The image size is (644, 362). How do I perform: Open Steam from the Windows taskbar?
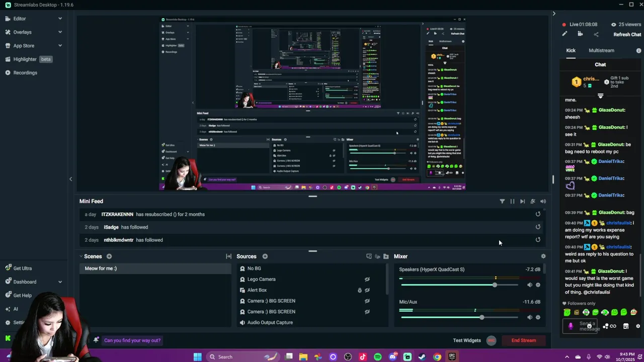click(x=422, y=357)
